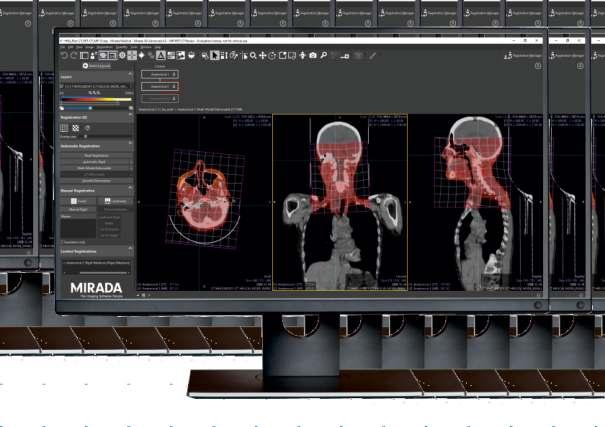Select the entry in the Loaded Registrations list
The width and height of the screenshot is (605, 427).
pyautogui.click(x=96, y=263)
